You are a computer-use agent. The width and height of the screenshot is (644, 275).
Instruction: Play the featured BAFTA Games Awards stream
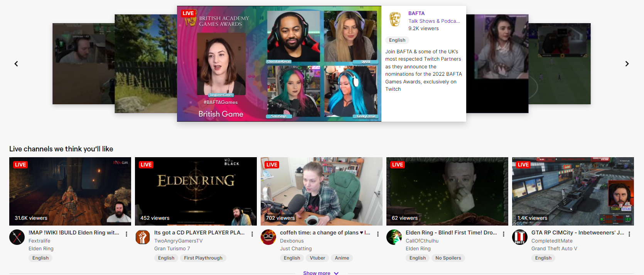click(279, 64)
